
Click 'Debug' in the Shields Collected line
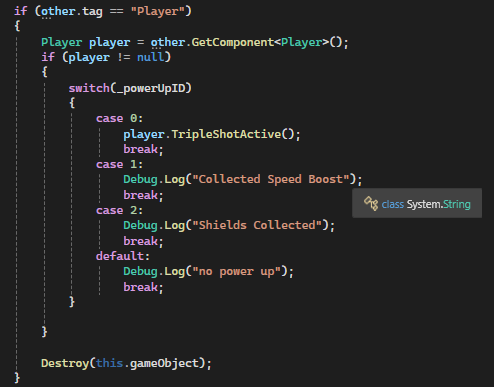(x=140, y=226)
